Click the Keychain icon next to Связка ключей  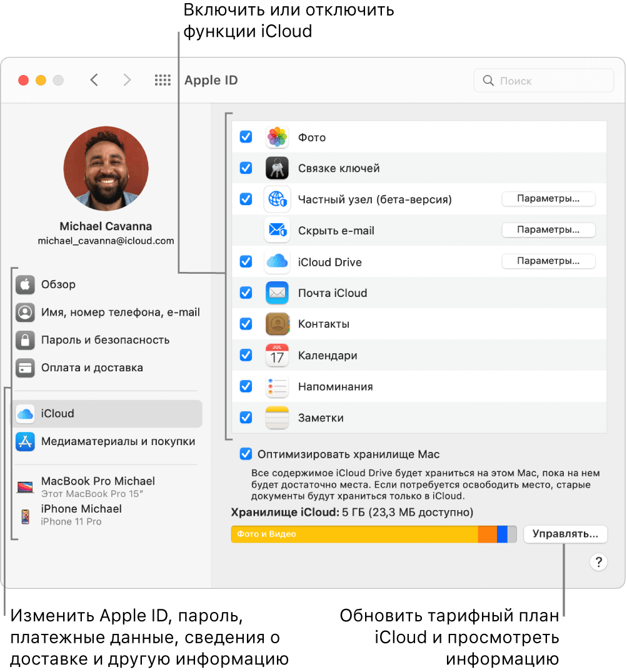click(x=277, y=168)
